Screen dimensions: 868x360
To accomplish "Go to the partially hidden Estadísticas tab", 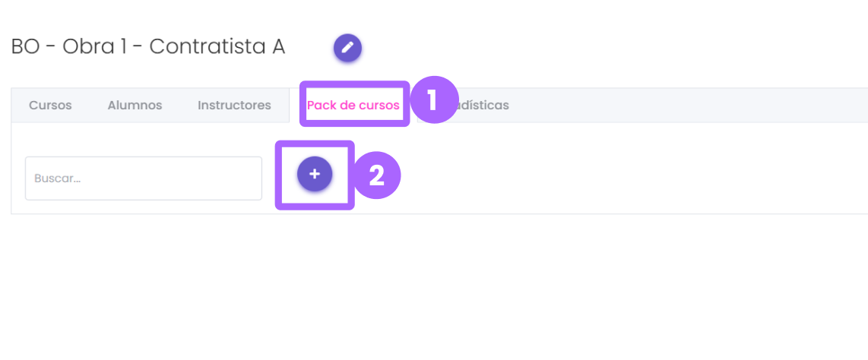I will tap(483, 105).
